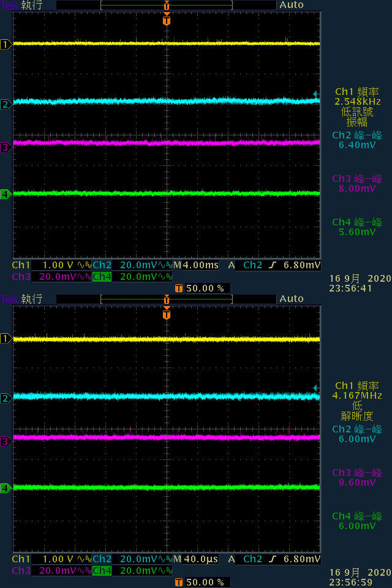This screenshot has width=392, height=588.
Task: Click rising-edge slope icon in 4.00ms capture
Action: (x=273, y=265)
